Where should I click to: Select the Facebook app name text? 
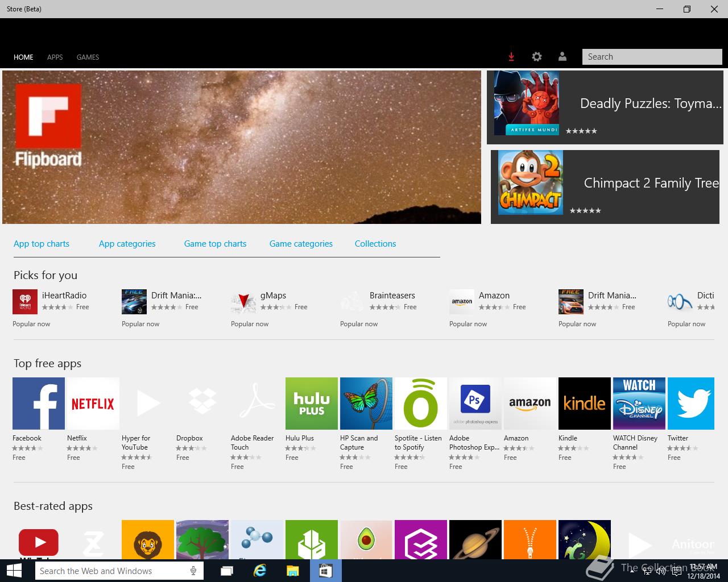click(x=27, y=438)
